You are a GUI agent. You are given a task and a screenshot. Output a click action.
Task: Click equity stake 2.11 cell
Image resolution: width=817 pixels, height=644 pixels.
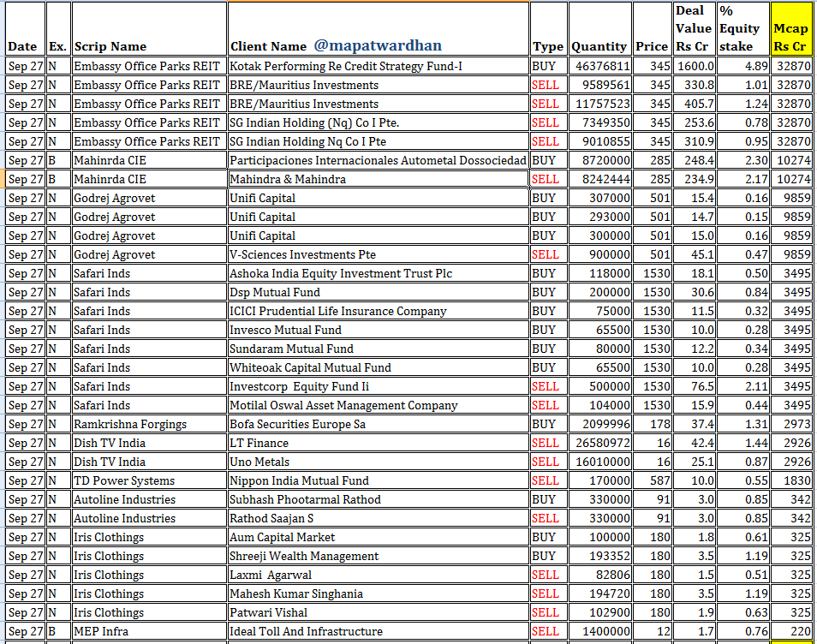(743, 386)
